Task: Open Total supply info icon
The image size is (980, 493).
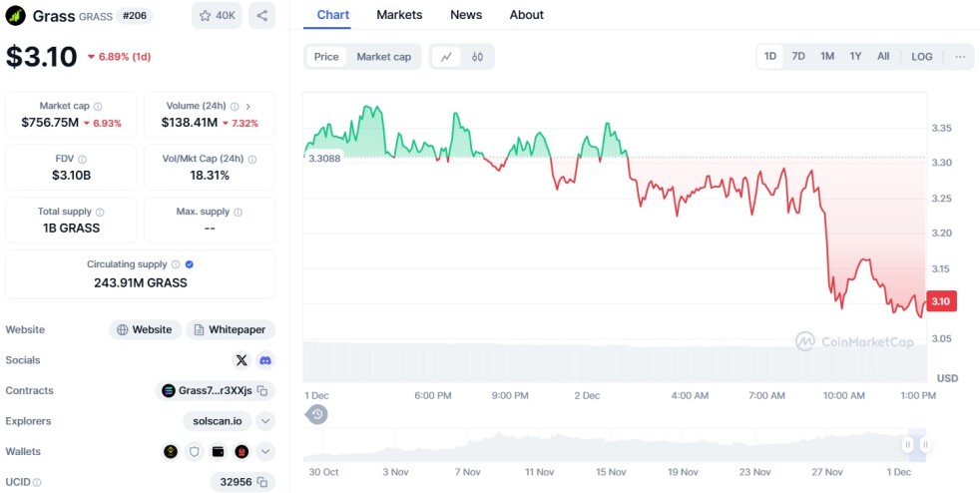Action: [x=100, y=213]
